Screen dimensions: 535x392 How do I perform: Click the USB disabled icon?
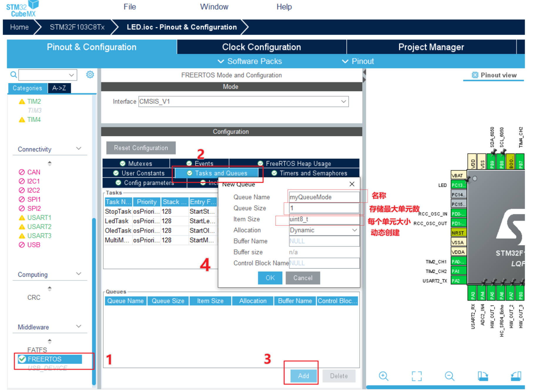21,245
